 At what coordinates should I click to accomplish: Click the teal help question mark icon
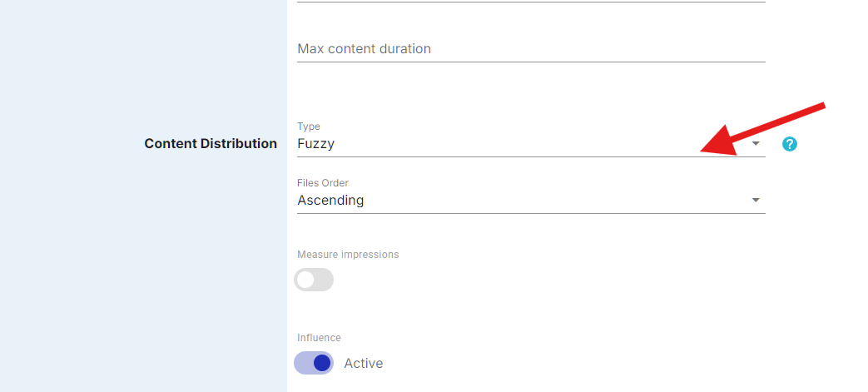[790, 144]
